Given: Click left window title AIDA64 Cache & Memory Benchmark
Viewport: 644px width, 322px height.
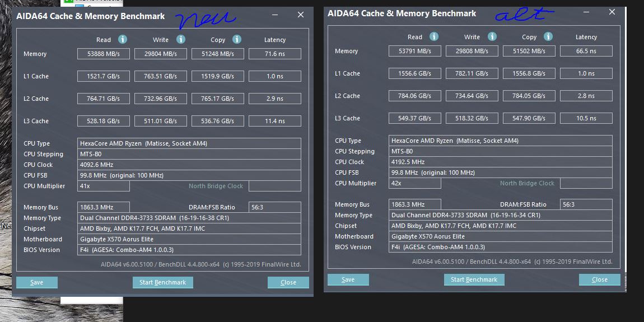Looking at the screenshot, I should coord(90,16).
